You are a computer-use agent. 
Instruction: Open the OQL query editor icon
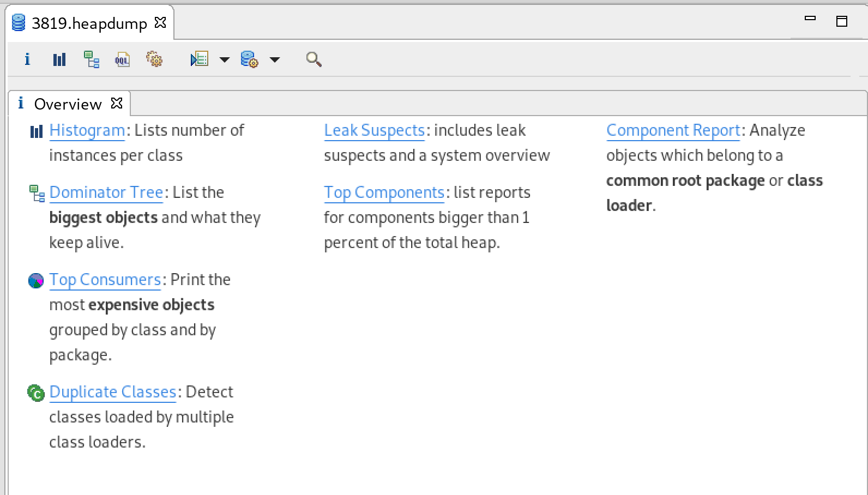pyautogui.click(x=123, y=59)
